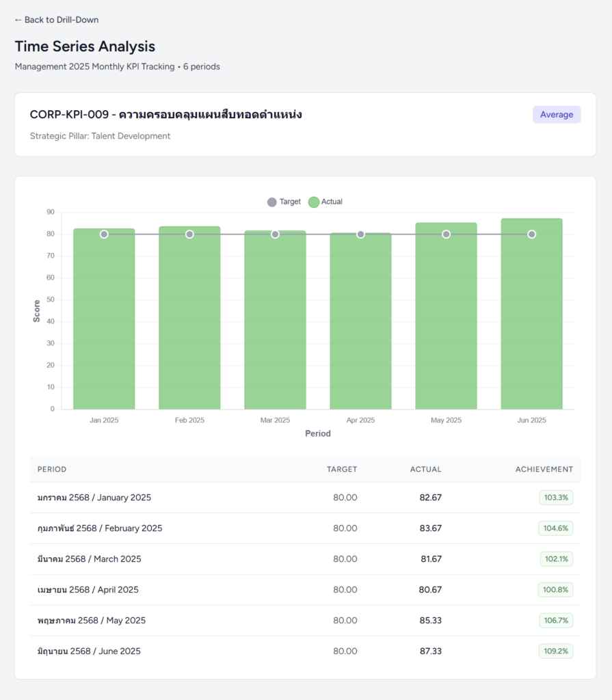Viewport: 612px width, 700px height.
Task: Click the Jan 2025 target data point
Action: (104, 234)
